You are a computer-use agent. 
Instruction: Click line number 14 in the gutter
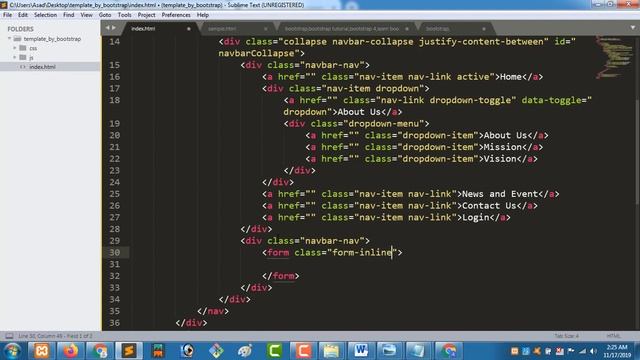(x=114, y=42)
